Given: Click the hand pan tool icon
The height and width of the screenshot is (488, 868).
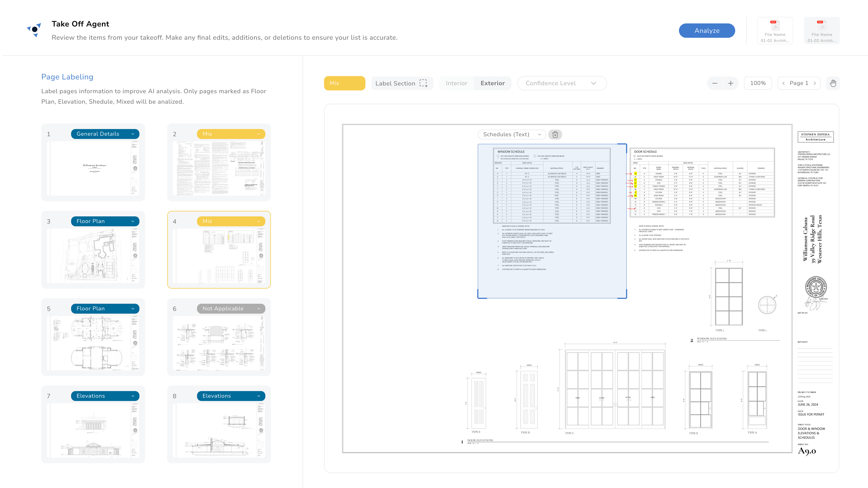Looking at the screenshot, I should 833,83.
